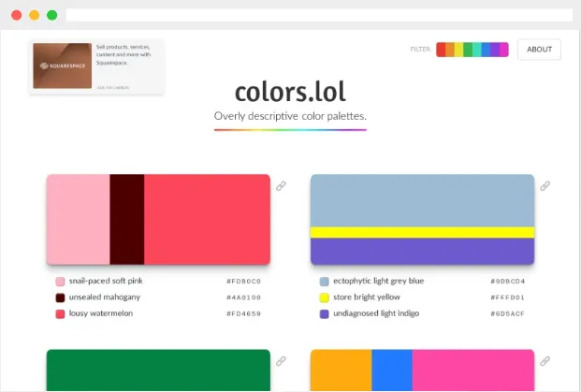Screen dimensions: 581x392
Task: Click the small swatch beside store bright yellow
Action: (x=325, y=298)
